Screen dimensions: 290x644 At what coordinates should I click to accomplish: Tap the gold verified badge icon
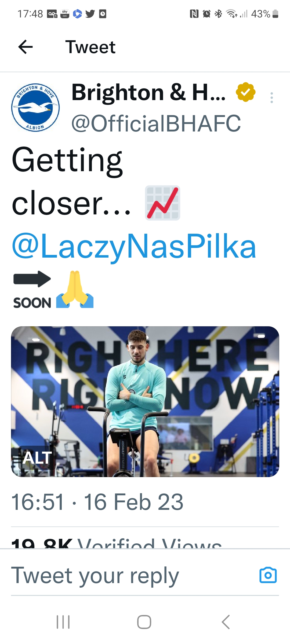245,92
